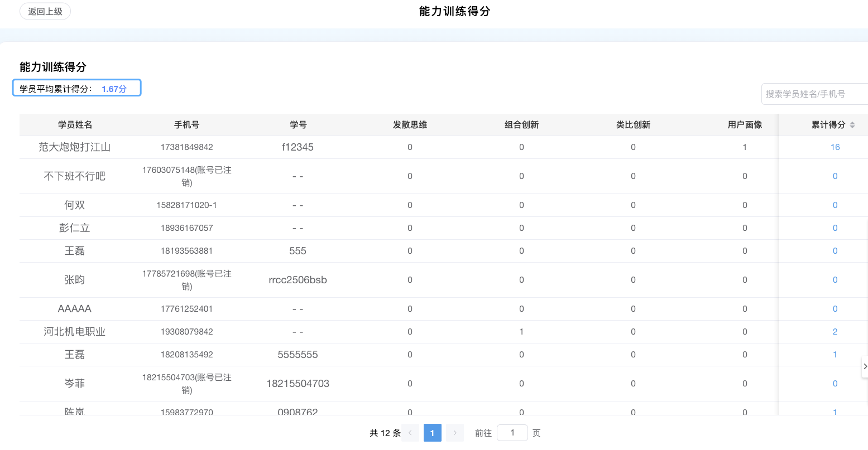Viewport: 868px width, 450px height.
Task: Select the name 岑菲
Action: click(x=75, y=384)
